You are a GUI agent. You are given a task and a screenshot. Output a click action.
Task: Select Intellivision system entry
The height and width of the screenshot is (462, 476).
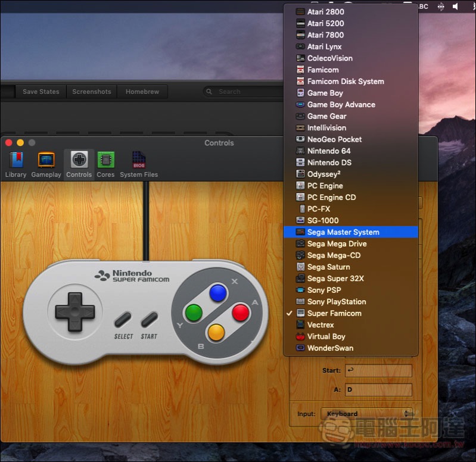(351, 128)
